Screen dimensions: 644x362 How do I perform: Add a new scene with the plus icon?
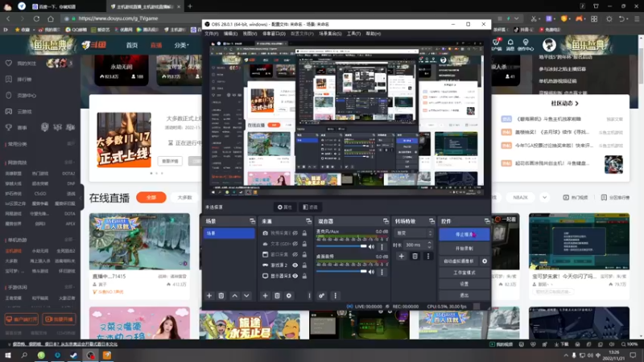[x=209, y=295]
